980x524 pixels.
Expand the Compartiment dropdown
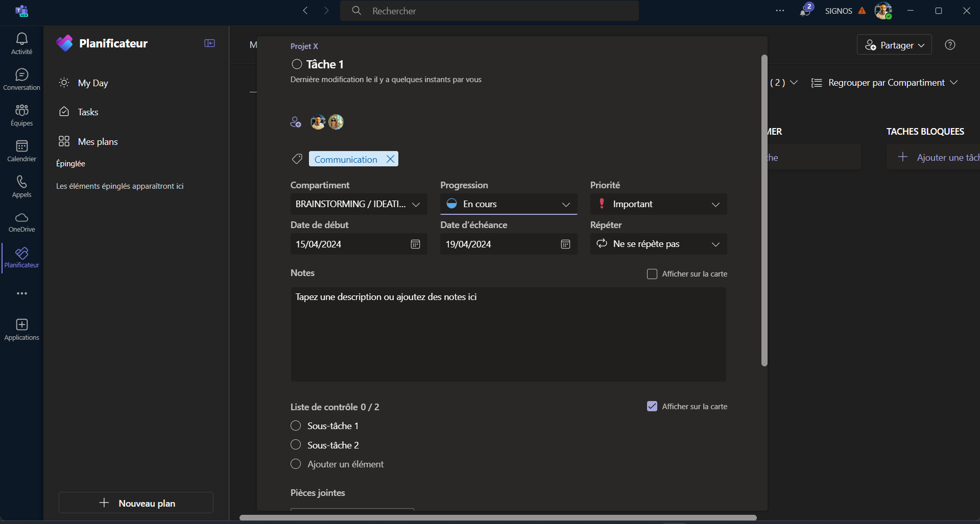coord(358,204)
